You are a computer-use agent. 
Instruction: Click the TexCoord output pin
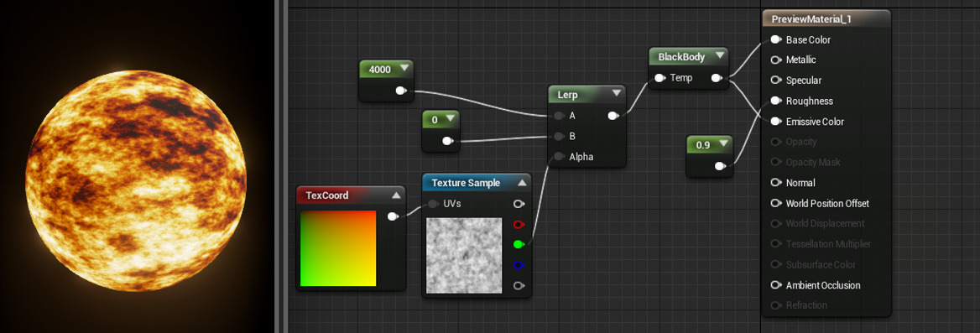[394, 216]
